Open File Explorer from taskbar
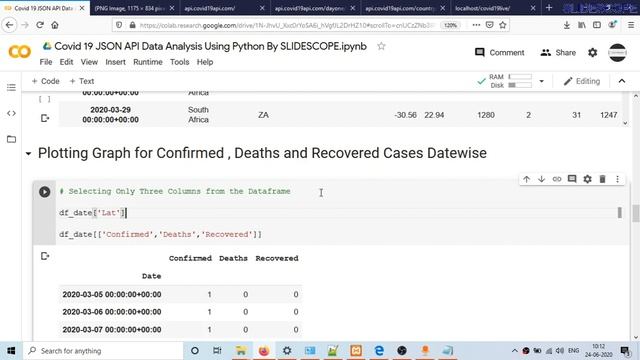Image resolution: width=640 pixels, height=360 pixels. pyautogui.click(x=241, y=351)
